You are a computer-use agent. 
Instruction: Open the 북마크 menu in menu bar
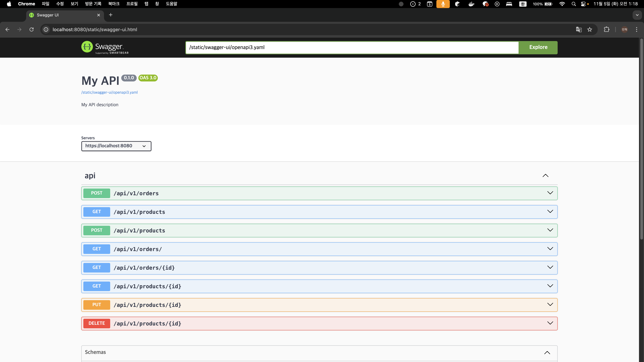114,4
